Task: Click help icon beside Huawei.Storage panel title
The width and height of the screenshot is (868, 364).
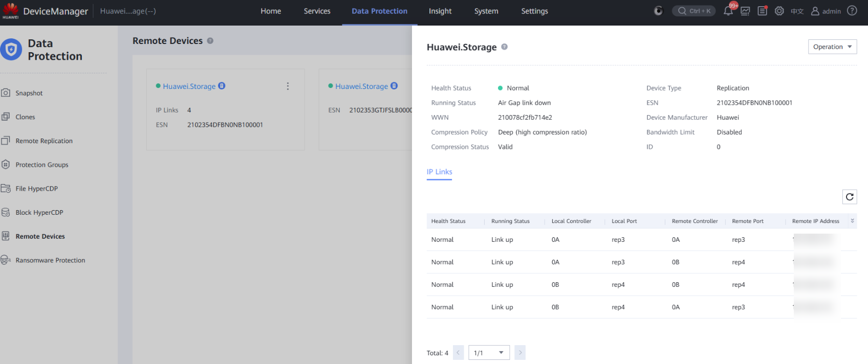Action: (x=504, y=47)
